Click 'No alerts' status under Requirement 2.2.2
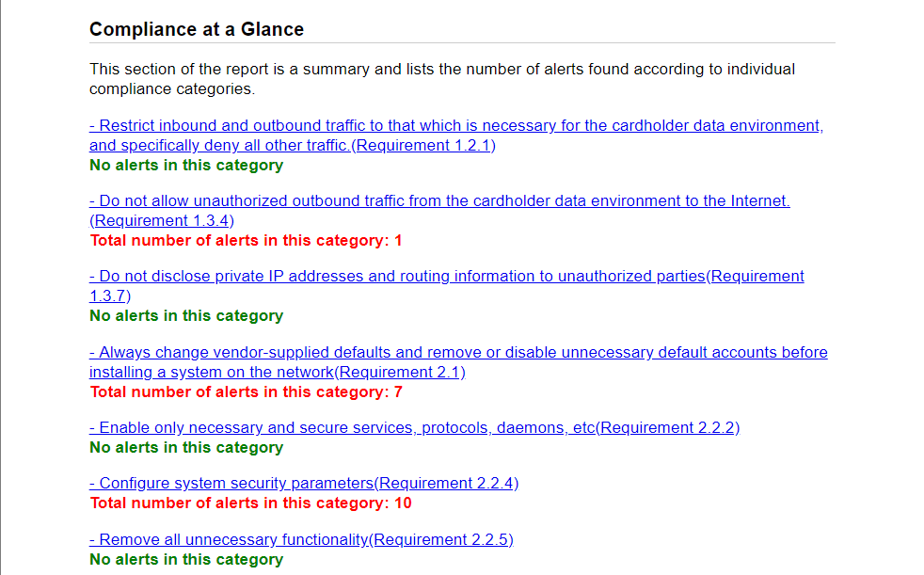The height and width of the screenshot is (575, 924). (186, 448)
